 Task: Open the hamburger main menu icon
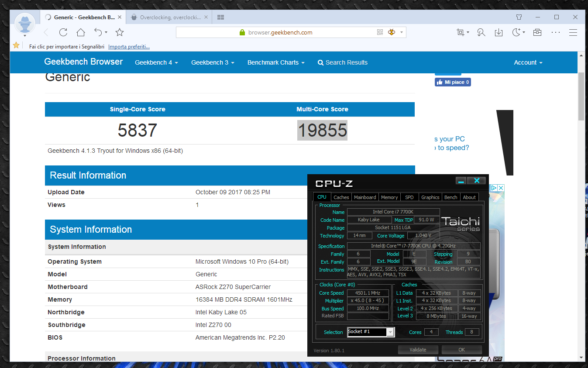(x=573, y=32)
